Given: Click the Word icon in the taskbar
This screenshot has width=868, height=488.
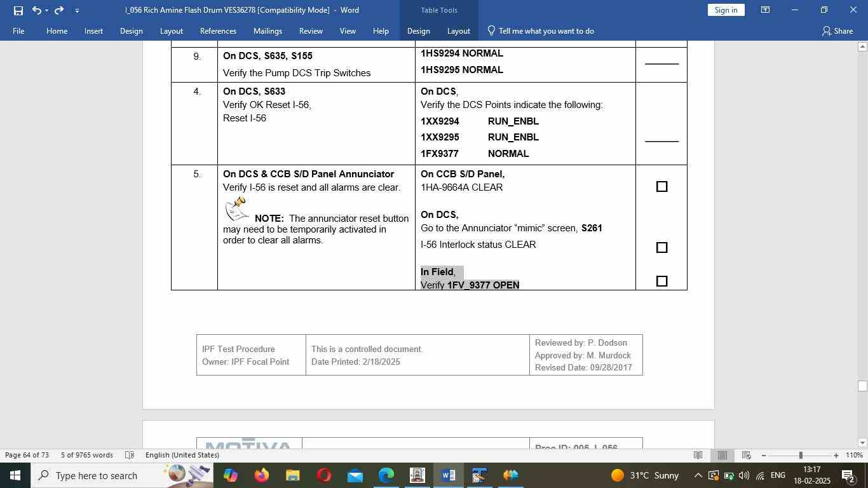Looking at the screenshot, I should (x=448, y=475).
